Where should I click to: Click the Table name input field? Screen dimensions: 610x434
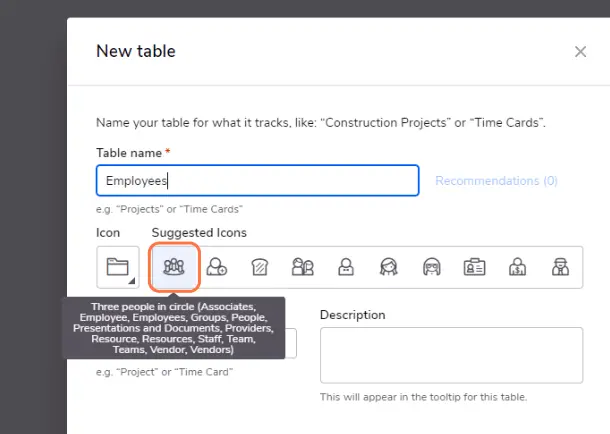(x=258, y=180)
